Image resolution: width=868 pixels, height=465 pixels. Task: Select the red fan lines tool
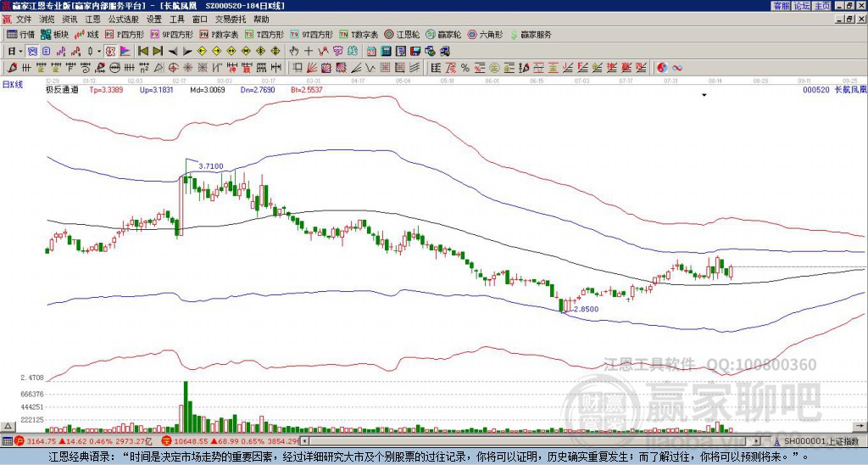click(312, 68)
